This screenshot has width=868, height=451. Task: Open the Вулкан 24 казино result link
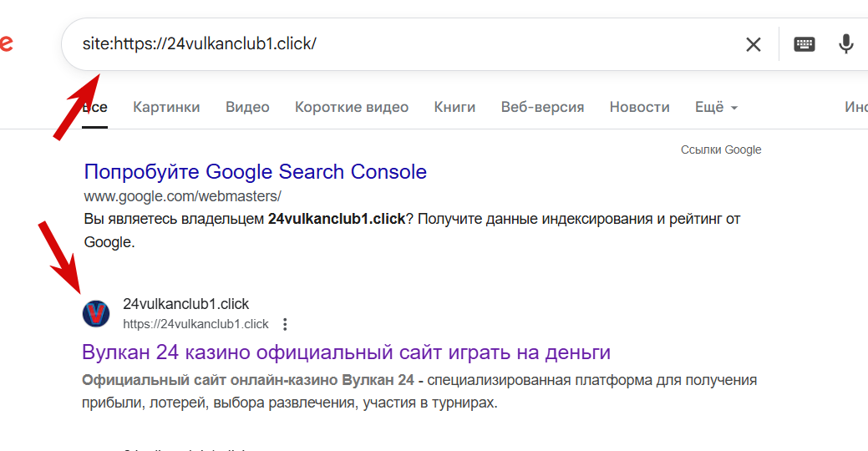(x=346, y=352)
